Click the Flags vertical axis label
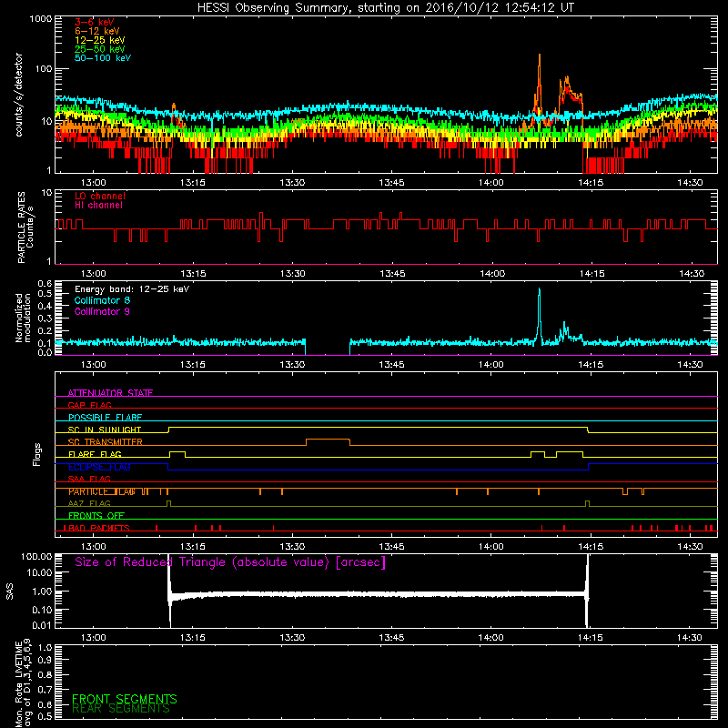This screenshot has width=728, height=728. (x=37, y=454)
